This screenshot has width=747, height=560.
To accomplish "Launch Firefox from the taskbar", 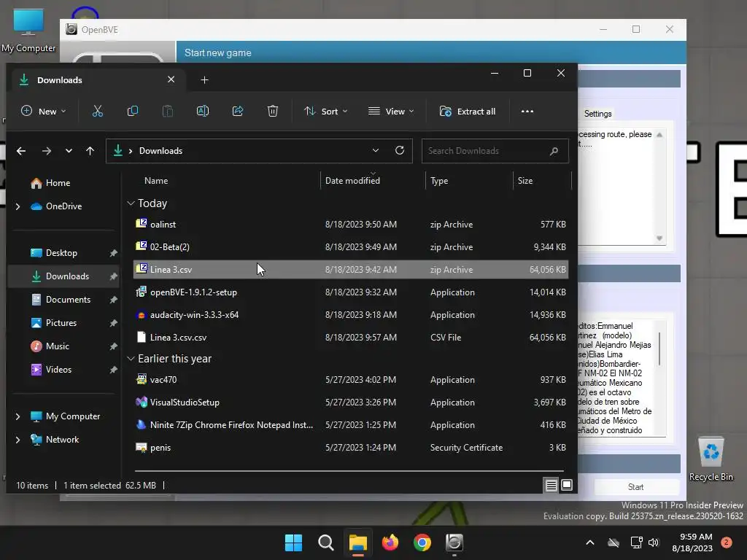I will [x=390, y=542].
